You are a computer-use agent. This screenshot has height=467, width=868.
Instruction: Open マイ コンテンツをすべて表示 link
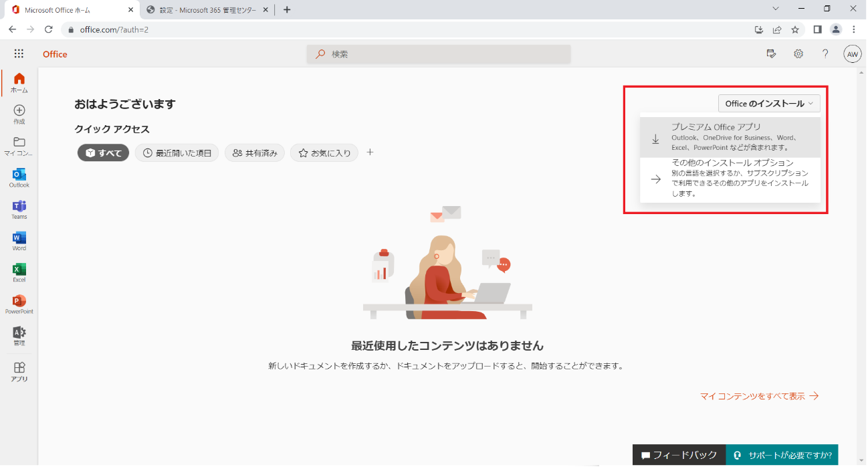tap(759, 396)
